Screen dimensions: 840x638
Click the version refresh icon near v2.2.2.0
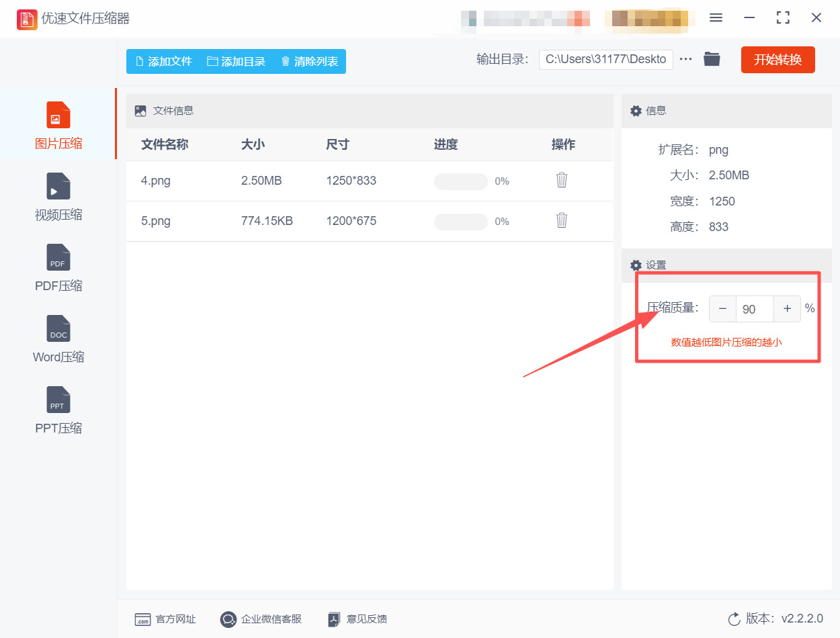[734, 619]
